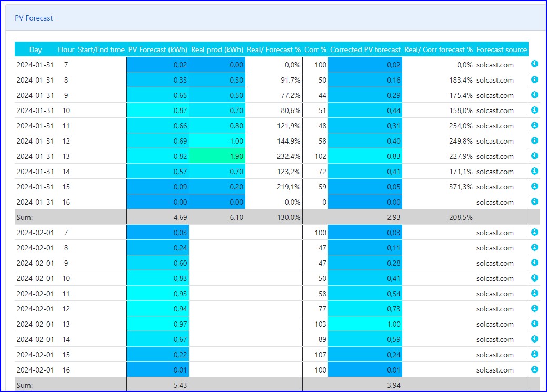Open info icon for 2024-02-01 hour 11
The height and width of the screenshot is (392, 547).
click(x=534, y=293)
